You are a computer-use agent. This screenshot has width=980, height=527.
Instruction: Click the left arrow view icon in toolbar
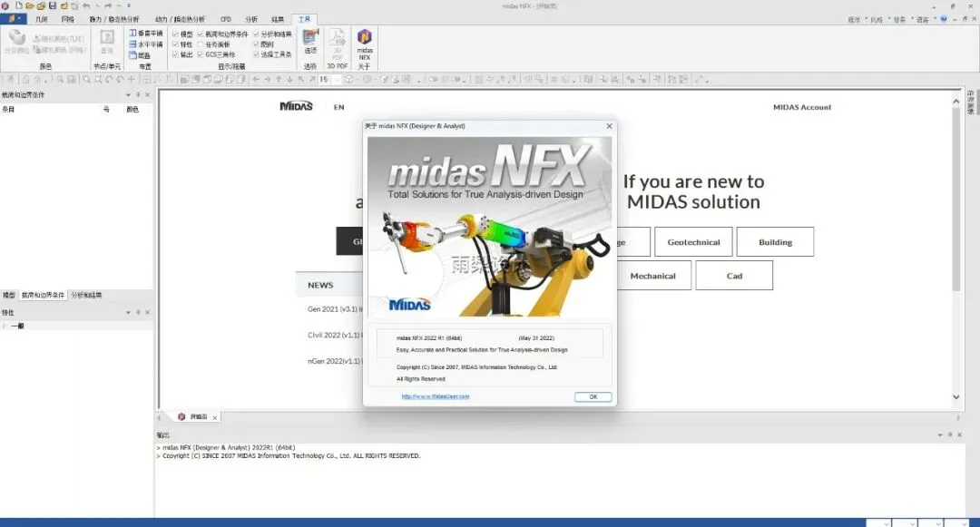click(x=256, y=79)
